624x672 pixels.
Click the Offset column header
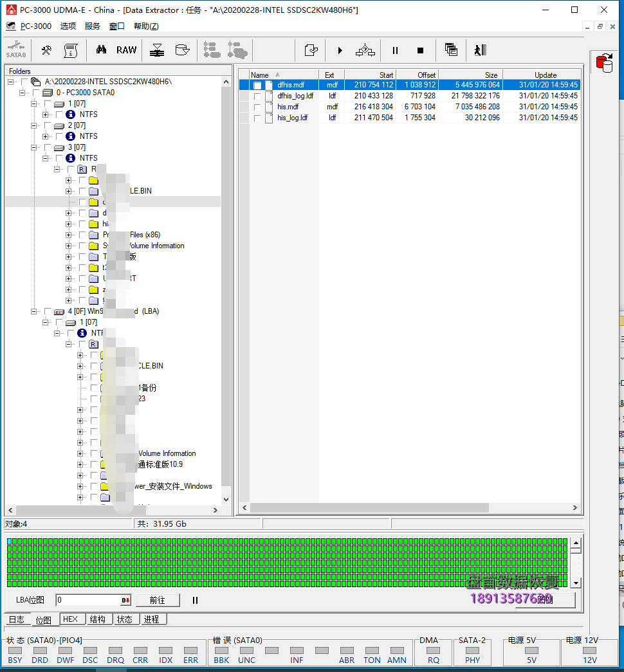coord(417,75)
